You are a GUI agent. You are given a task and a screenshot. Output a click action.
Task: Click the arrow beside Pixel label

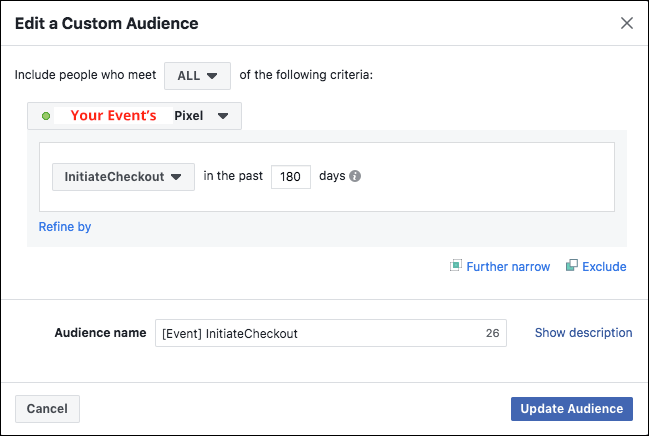click(223, 116)
